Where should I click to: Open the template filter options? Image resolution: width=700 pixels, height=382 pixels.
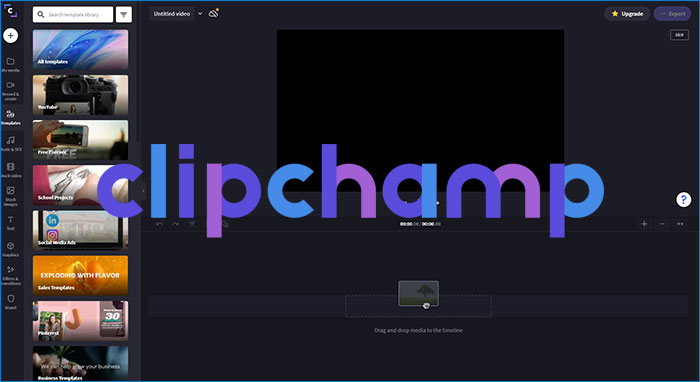124,15
